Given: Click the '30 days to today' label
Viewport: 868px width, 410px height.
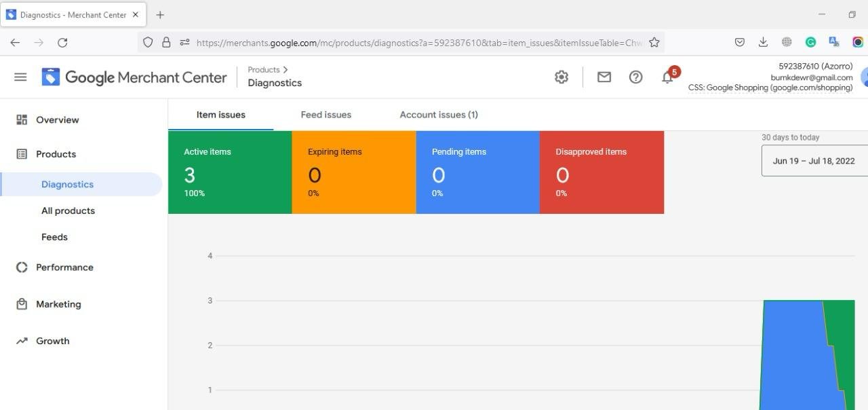Looking at the screenshot, I should click(x=791, y=137).
